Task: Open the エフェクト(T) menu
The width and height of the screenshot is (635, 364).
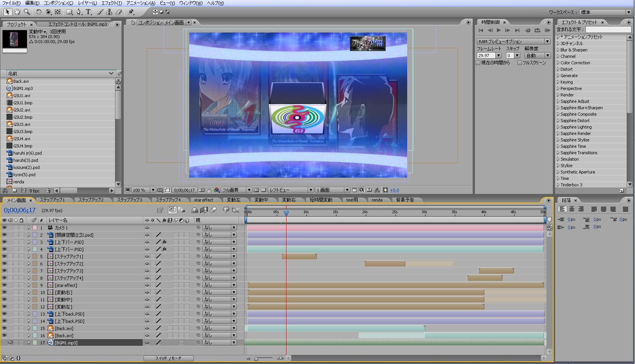Action: coord(112,3)
